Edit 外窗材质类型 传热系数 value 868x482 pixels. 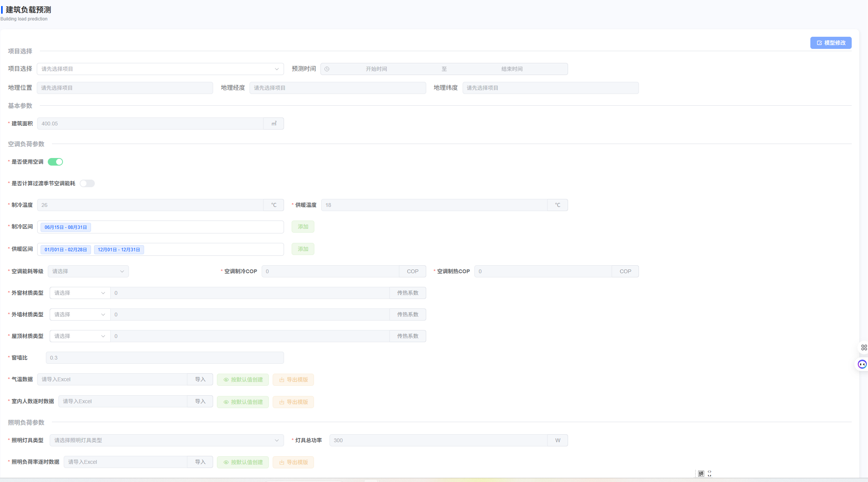pyautogui.click(x=250, y=293)
